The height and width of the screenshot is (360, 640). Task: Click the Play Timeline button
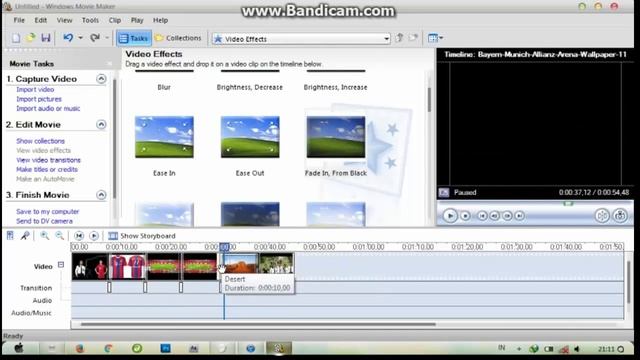(94, 236)
